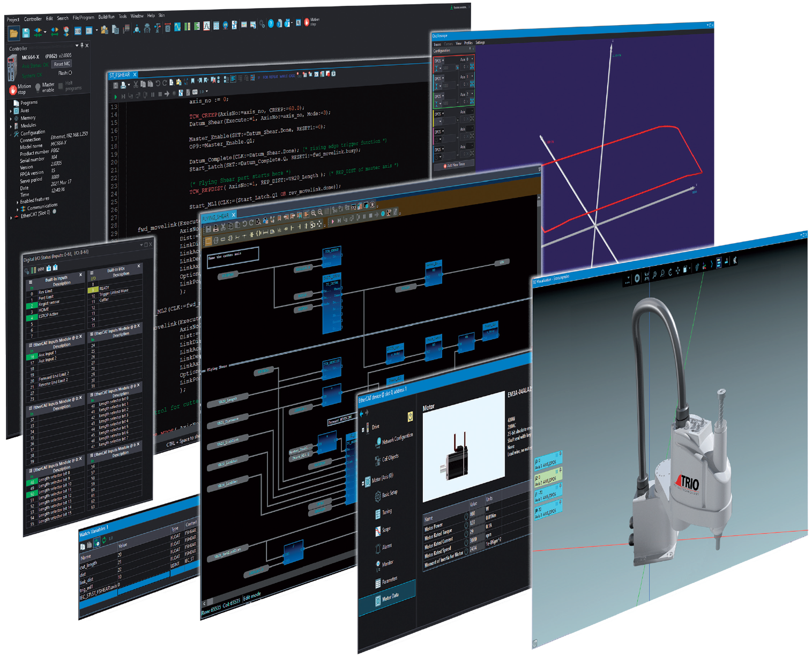Open the Tools menu
Viewport: 812px width, 657px height.
point(123,17)
